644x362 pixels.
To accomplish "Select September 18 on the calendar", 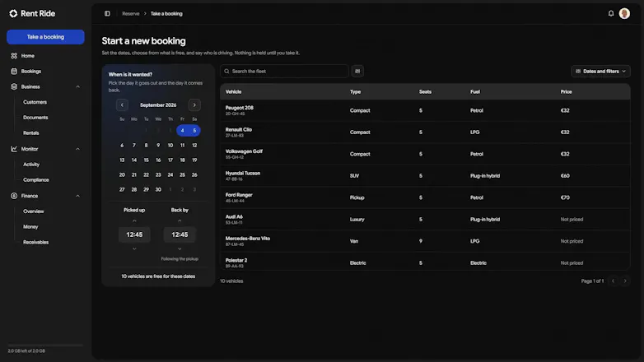I will [182, 160].
